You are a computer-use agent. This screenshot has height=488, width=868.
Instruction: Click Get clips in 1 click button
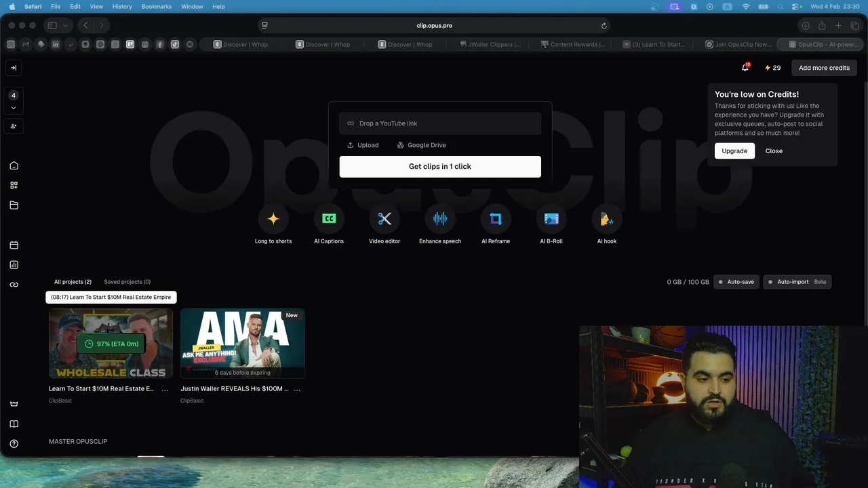(440, 167)
